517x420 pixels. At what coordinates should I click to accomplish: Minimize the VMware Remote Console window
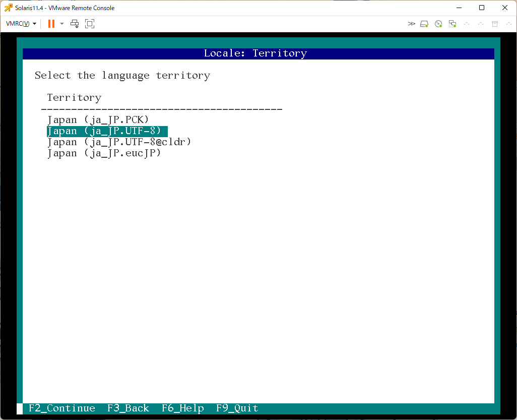point(459,8)
